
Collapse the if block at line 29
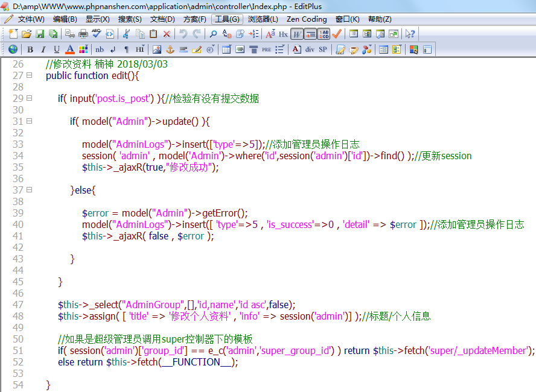pyautogui.click(x=30, y=98)
